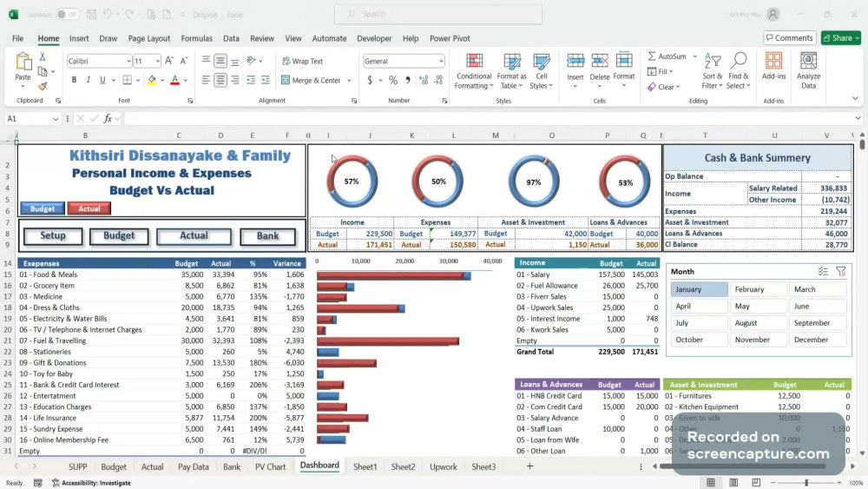Viewport: 868px width, 489px height.
Task: Click the Comments button
Action: [x=790, y=37]
